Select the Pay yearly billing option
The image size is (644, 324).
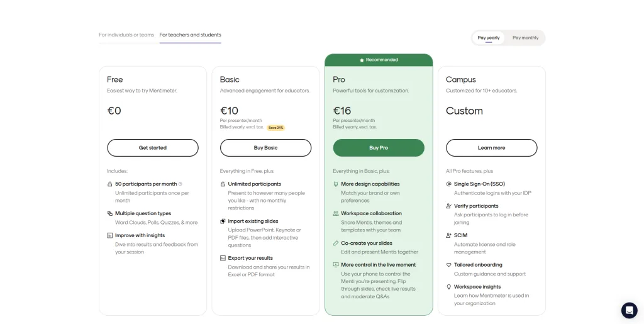click(x=489, y=38)
